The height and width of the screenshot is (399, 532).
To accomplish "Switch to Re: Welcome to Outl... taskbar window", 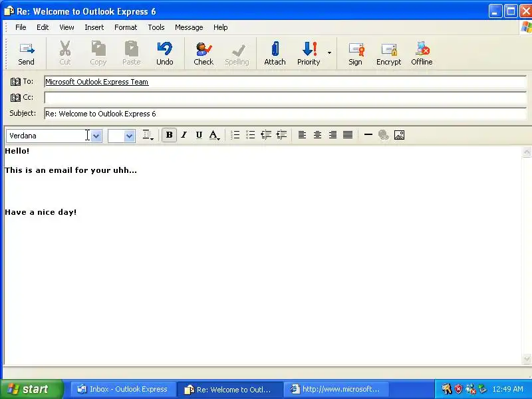I will point(229,389).
